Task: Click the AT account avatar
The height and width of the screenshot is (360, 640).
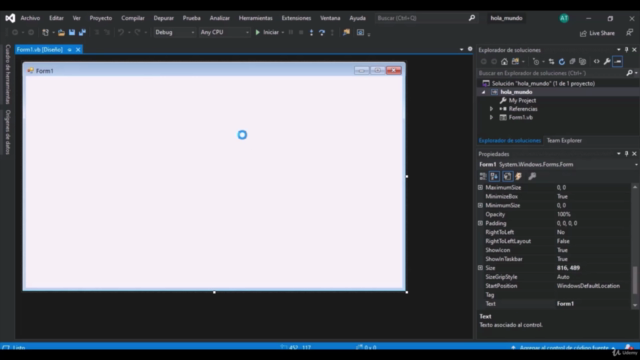Action: 564,18
